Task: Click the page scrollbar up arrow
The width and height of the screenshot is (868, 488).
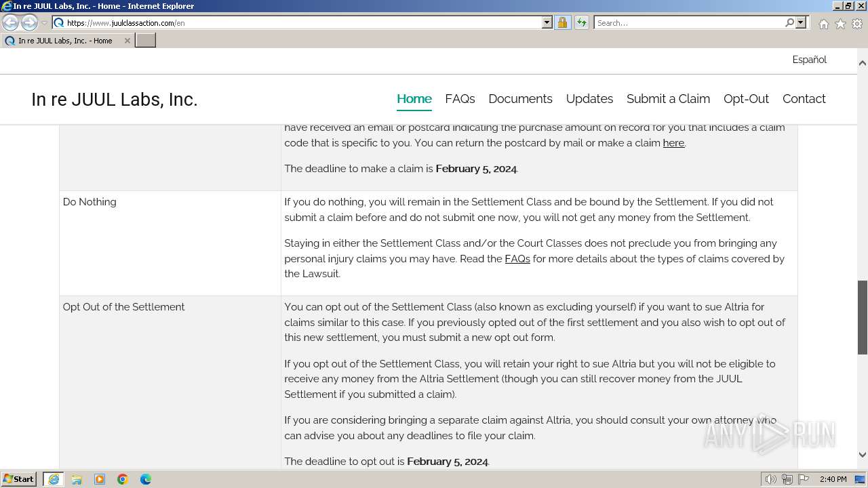Action: coord(863,63)
